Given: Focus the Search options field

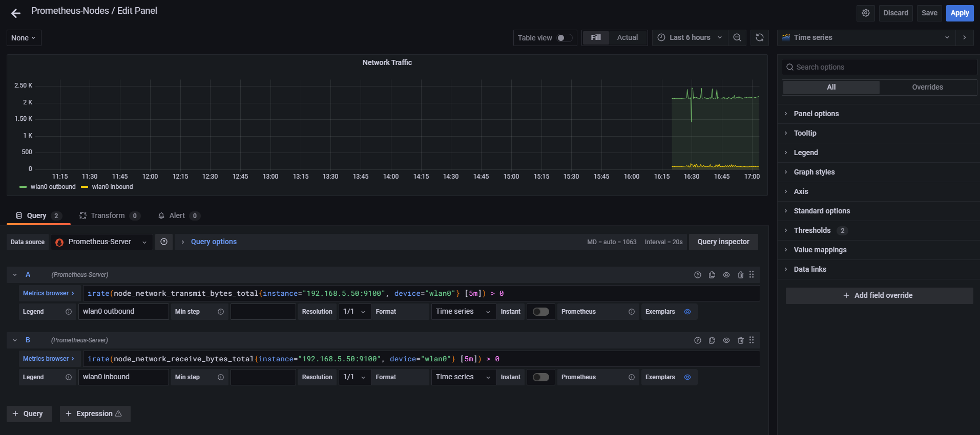Looking at the screenshot, I should tap(879, 67).
